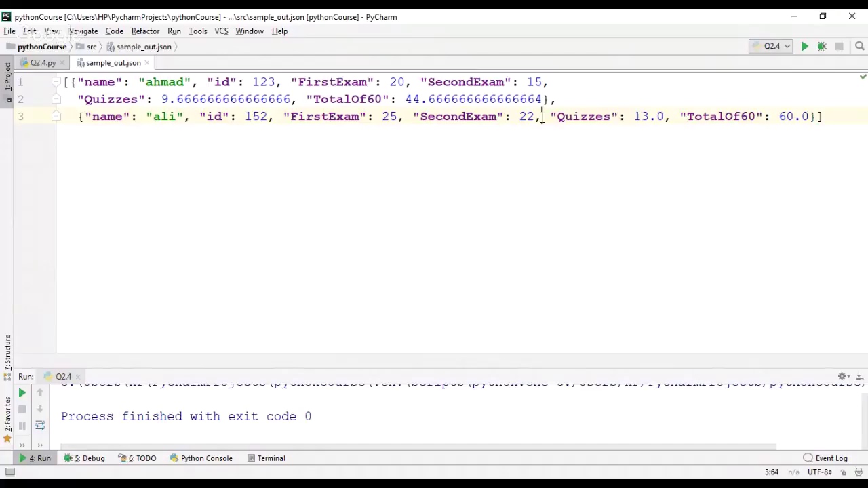The height and width of the screenshot is (488, 868).
Task: Toggle the Favorites tool window sidebar tab
Action: (7, 418)
